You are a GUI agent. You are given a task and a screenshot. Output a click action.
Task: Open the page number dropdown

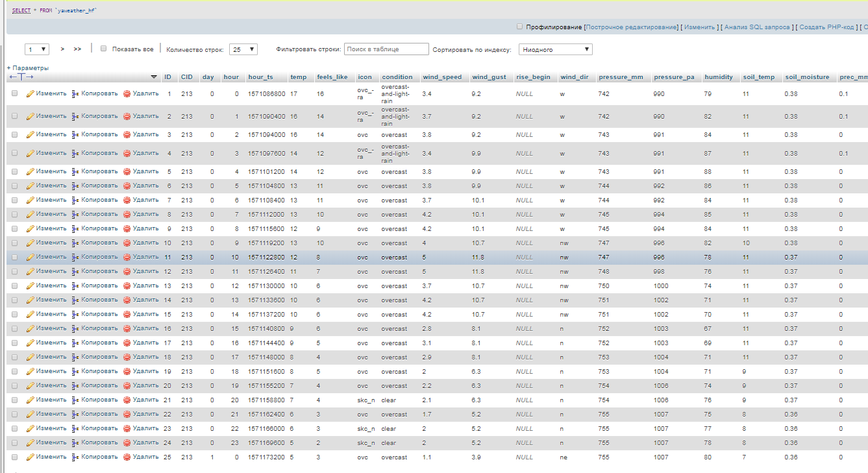[x=37, y=49]
